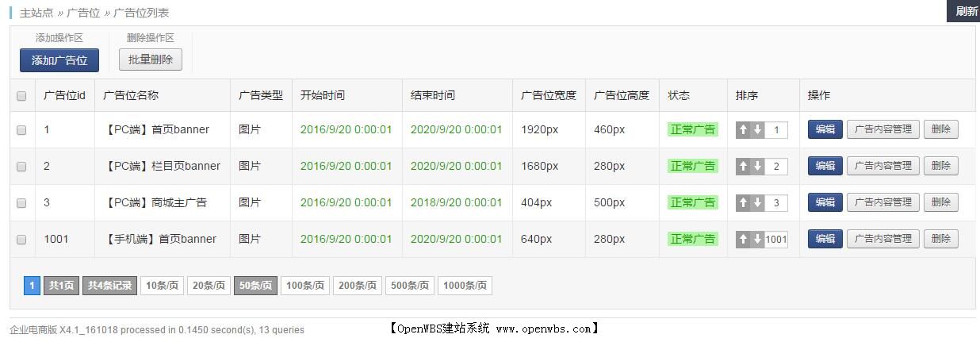980x342 pixels.
Task: Open 广告内容管理 for 【PC端】栏目页banner
Action: 882,167
